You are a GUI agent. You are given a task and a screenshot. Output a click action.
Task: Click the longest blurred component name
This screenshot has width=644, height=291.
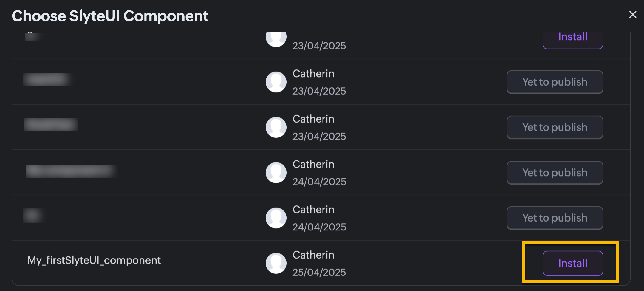coord(72,171)
